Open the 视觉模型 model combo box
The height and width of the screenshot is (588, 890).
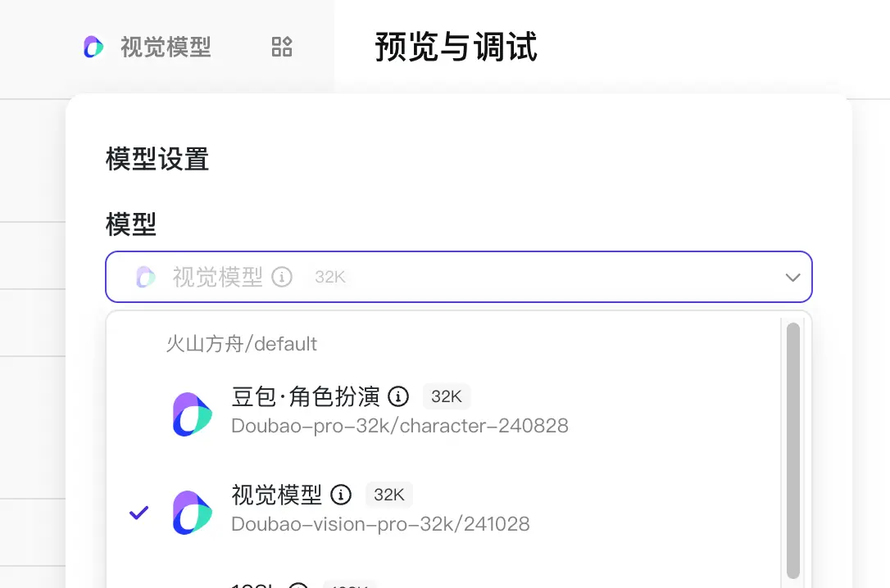click(x=459, y=277)
